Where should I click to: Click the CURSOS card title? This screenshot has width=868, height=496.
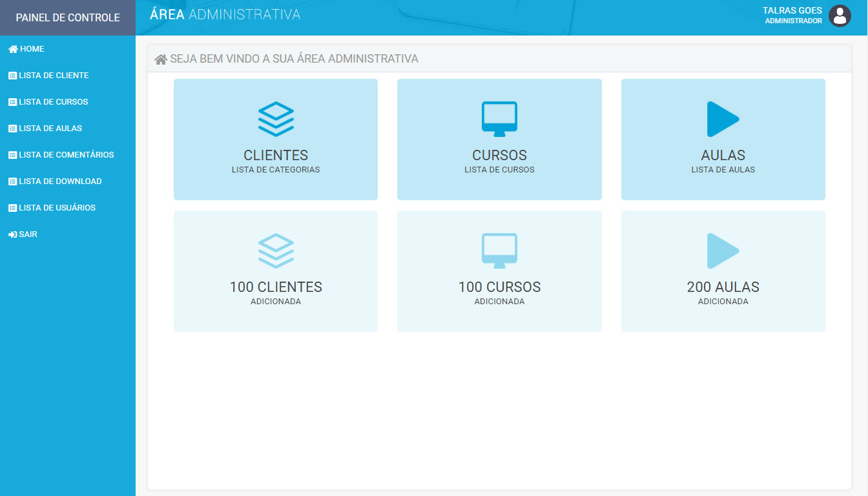coord(499,156)
